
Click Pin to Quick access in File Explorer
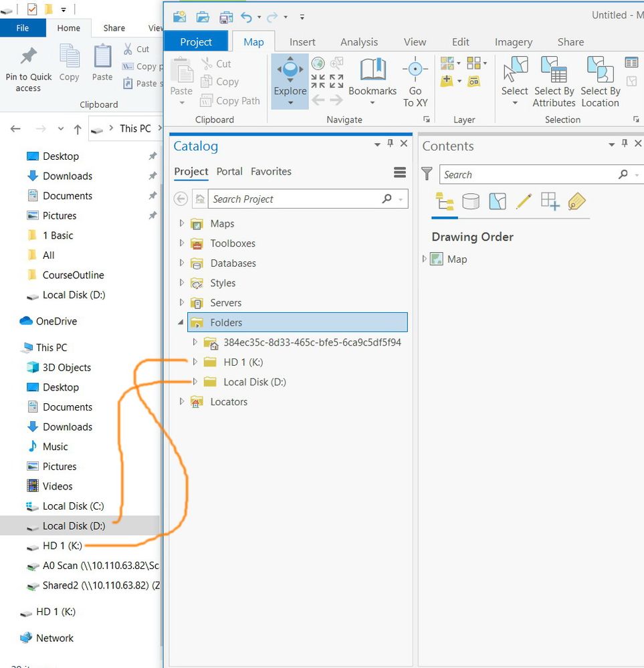point(29,70)
